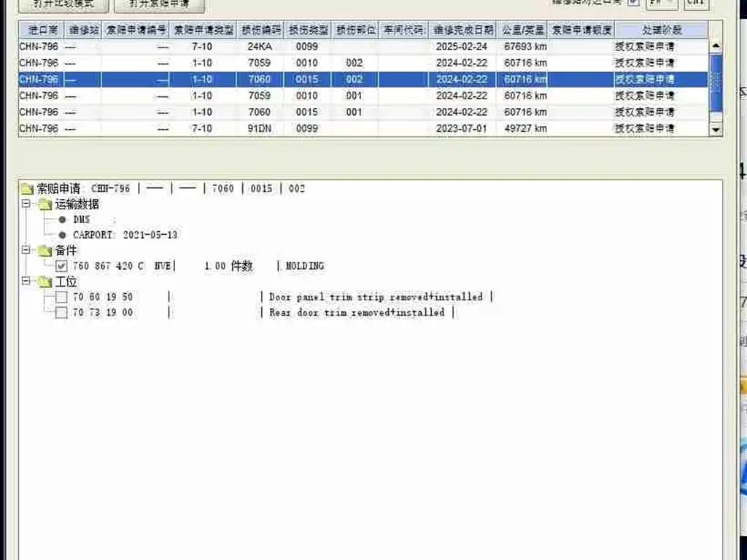
Task: Select the CARPORT: 2021-05-13 tree entry
Action: click(x=125, y=235)
